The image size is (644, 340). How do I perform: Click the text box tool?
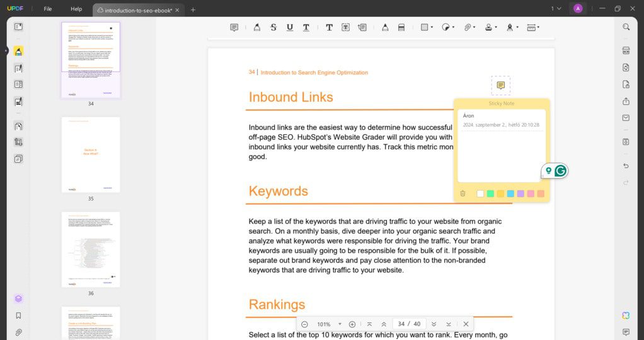(346, 27)
